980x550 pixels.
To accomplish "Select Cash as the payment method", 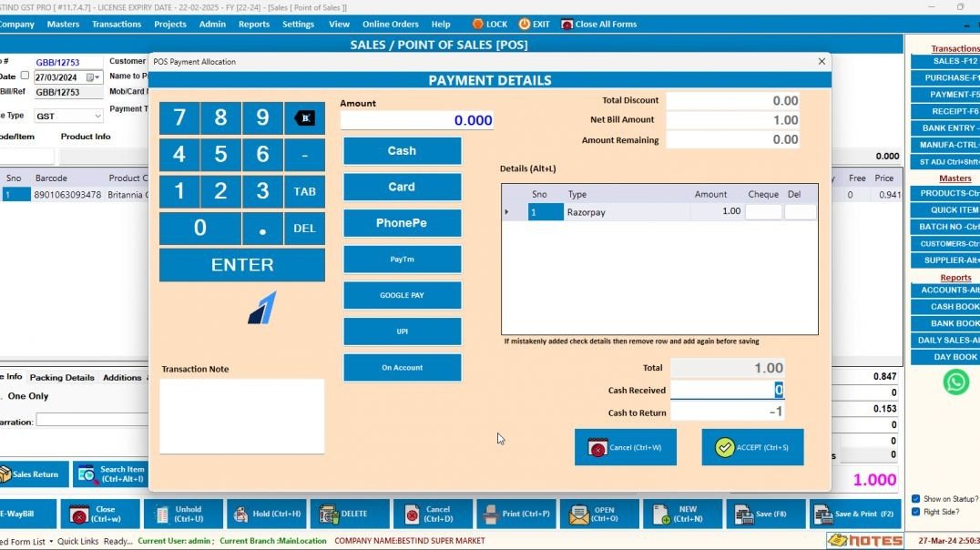I will pyautogui.click(x=402, y=150).
